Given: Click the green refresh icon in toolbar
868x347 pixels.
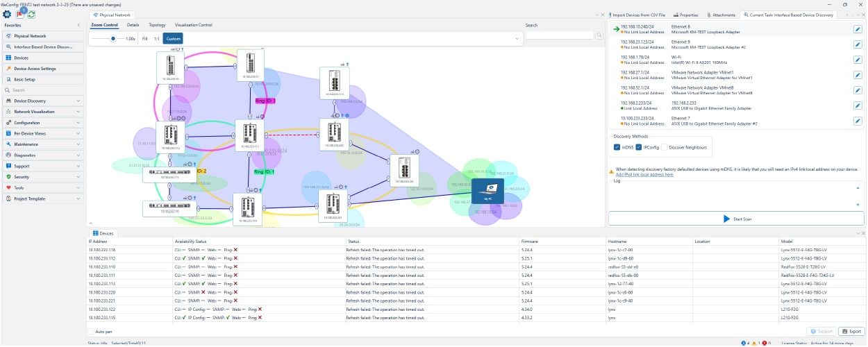Looking at the screenshot, I should (x=31, y=14).
